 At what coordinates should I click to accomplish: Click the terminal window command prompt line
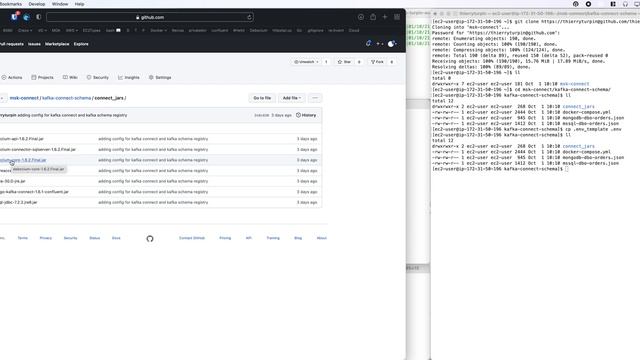pyautogui.click(x=500, y=169)
